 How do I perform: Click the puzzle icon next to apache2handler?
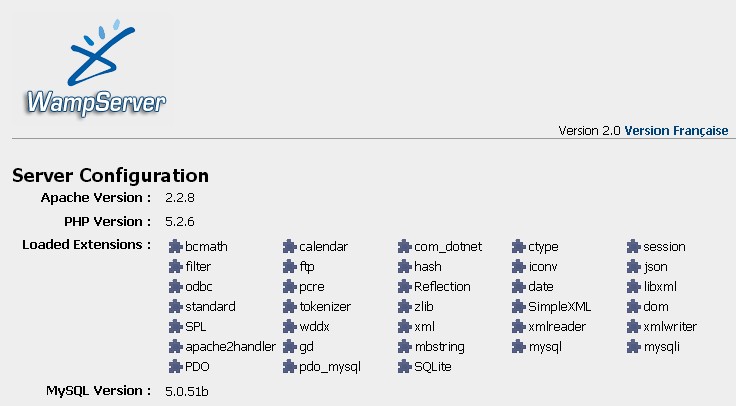176,347
